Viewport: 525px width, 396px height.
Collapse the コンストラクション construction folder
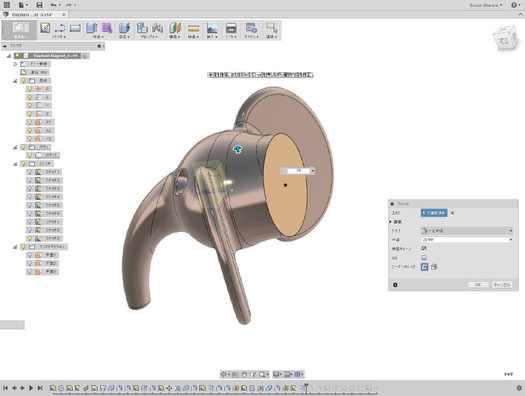pyautogui.click(x=15, y=247)
